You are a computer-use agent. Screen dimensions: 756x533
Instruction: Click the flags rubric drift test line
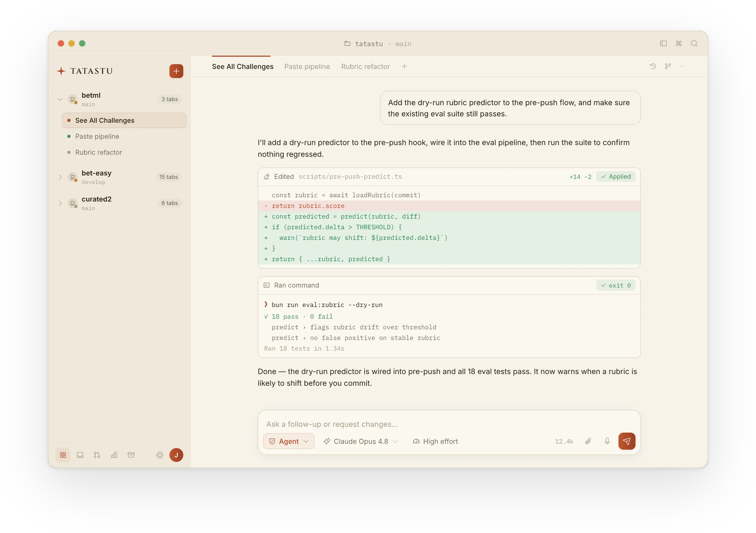[x=354, y=327]
